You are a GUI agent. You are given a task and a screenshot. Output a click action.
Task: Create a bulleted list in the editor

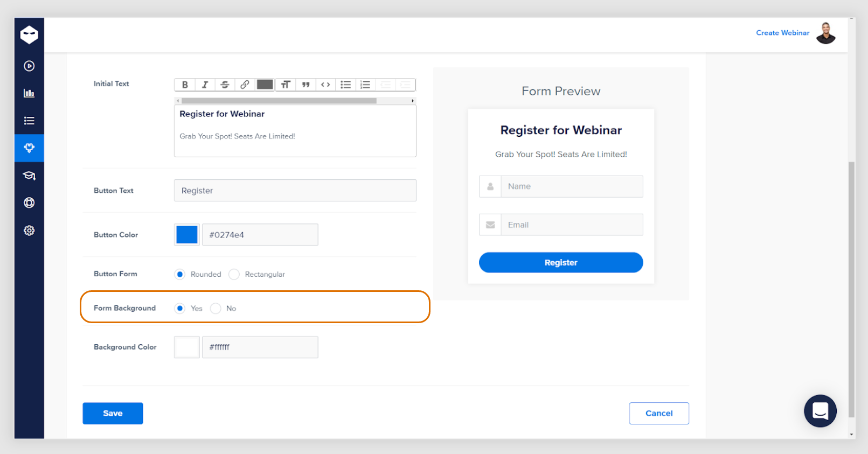click(x=345, y=85)
